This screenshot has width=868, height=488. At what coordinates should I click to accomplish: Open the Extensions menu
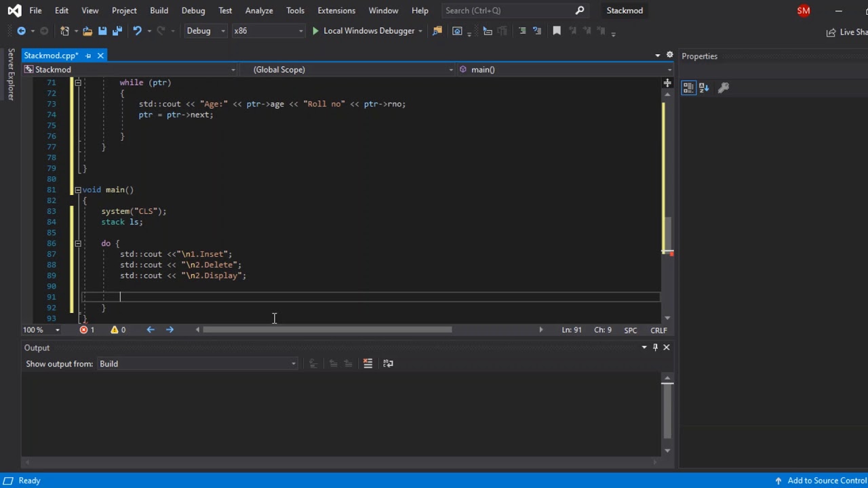pyautogui.click(x=336, y=10)
